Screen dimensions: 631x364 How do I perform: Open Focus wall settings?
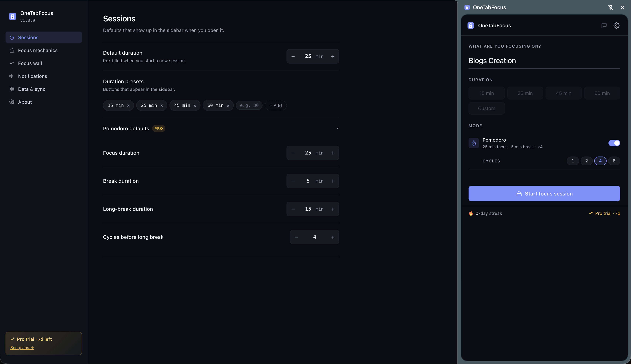point(44,63)
